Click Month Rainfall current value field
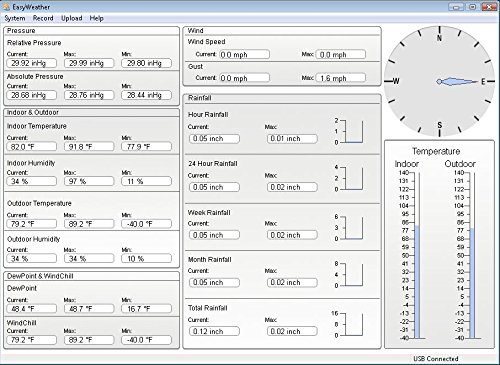Screen dimensions: 500x365 (x=214, y=283)
